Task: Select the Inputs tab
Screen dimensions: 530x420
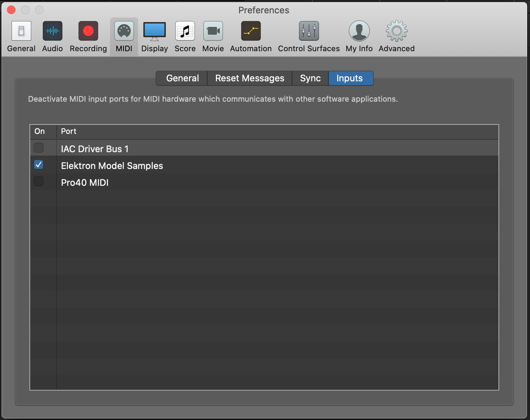Action: click(351, 78)
